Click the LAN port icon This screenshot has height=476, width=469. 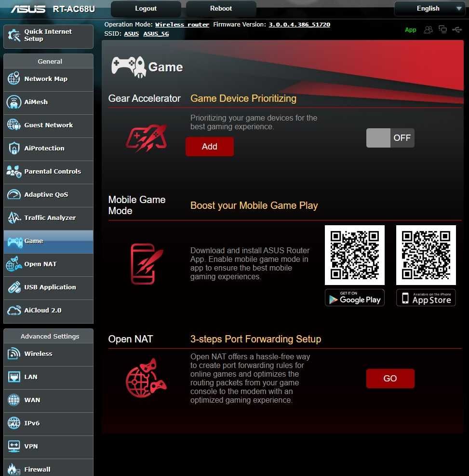pyautogui.click(x=14, y=377)
